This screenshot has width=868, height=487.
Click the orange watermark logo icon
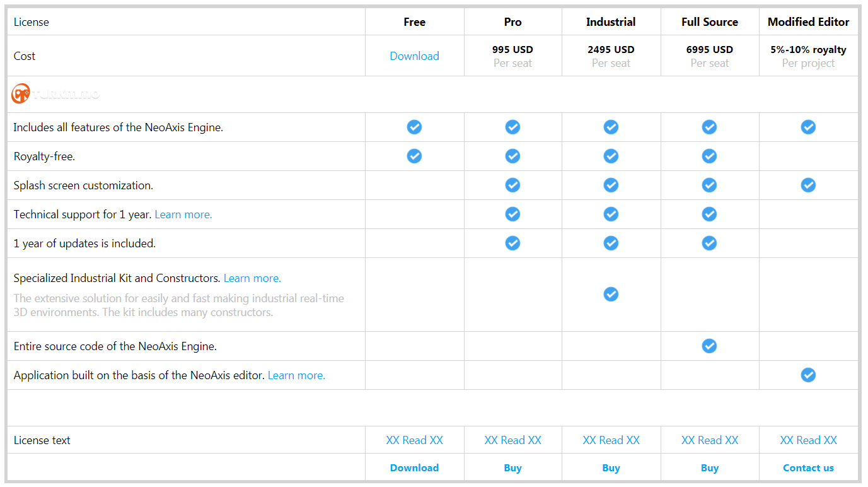tap(20, 94)
